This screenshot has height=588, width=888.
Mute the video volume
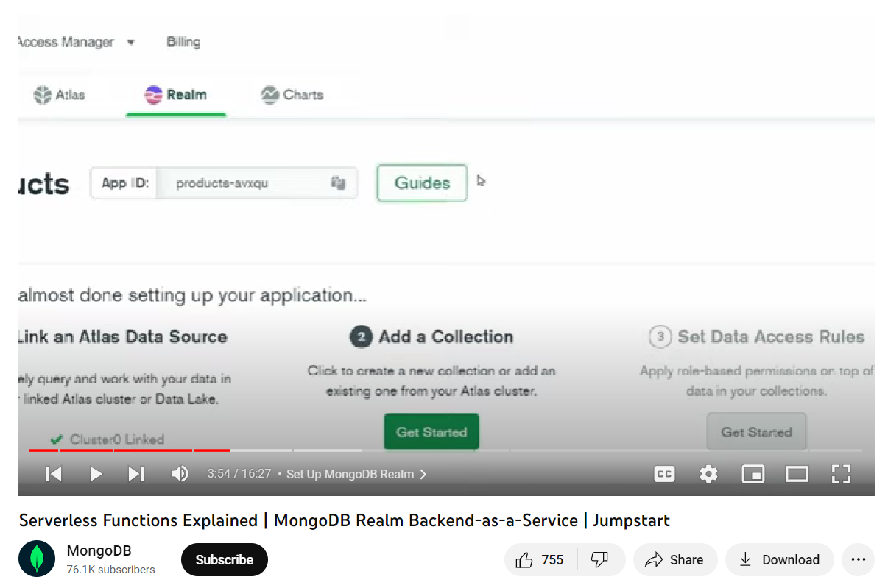click(x=179, y=474)
